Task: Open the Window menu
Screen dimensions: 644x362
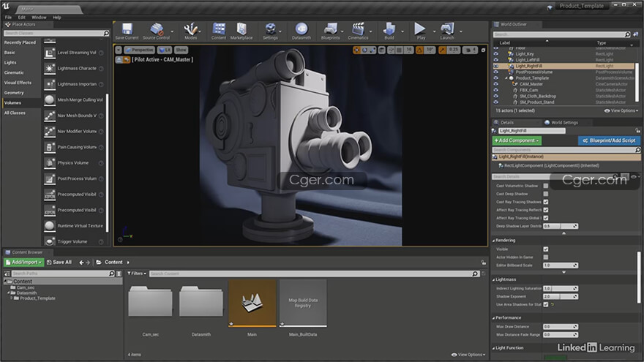Action: pos(39,17)
